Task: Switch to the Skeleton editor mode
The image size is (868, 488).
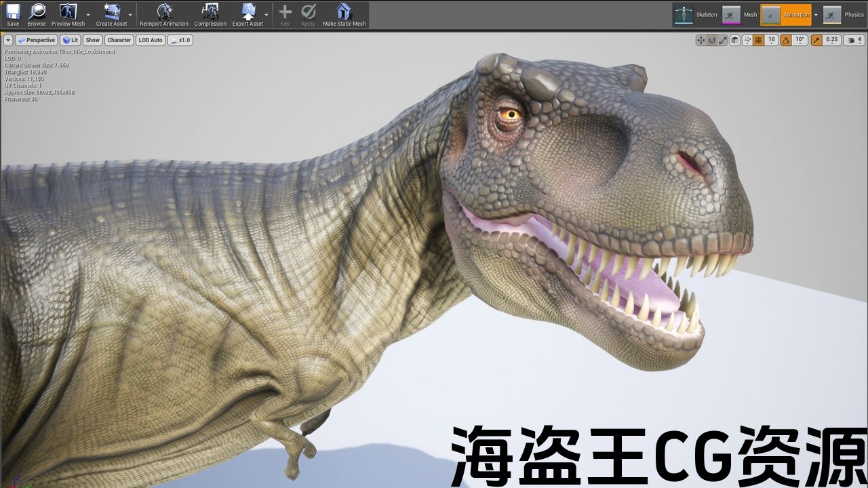Action: click(696, 15)
